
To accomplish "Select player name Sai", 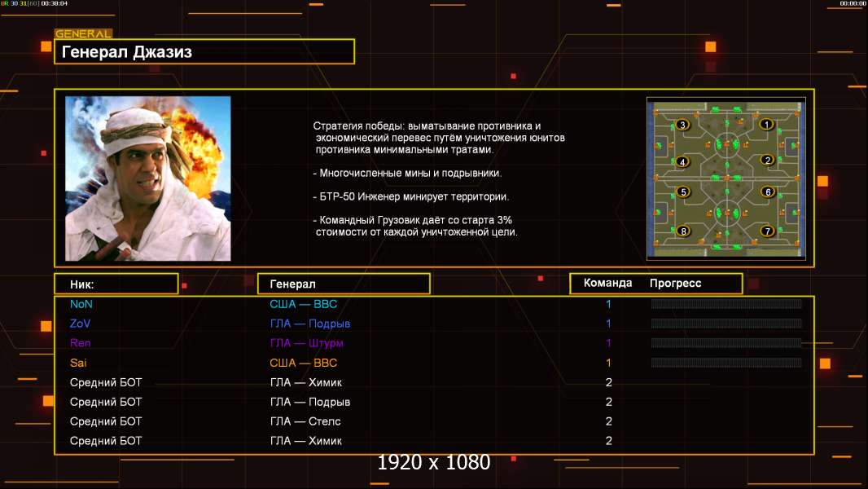I will click(x=78, y=363).
